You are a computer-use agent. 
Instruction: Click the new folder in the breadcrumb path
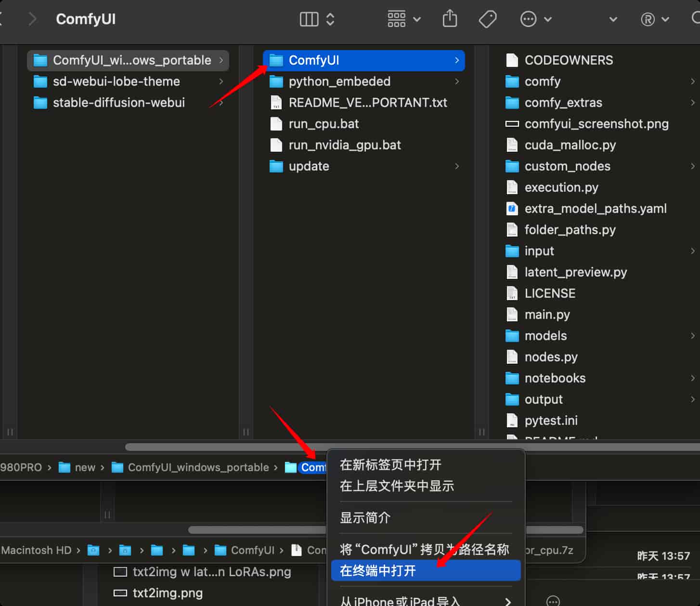86,467
